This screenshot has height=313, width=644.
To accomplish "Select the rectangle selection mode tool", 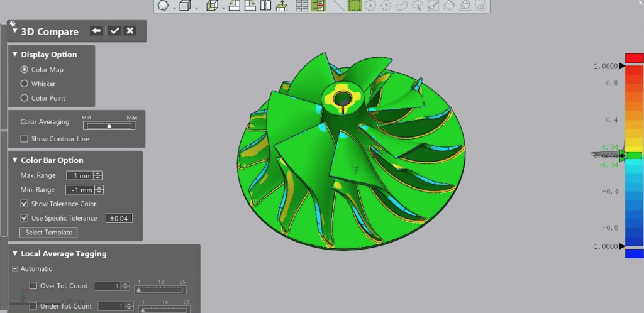I will pos(355,6).
